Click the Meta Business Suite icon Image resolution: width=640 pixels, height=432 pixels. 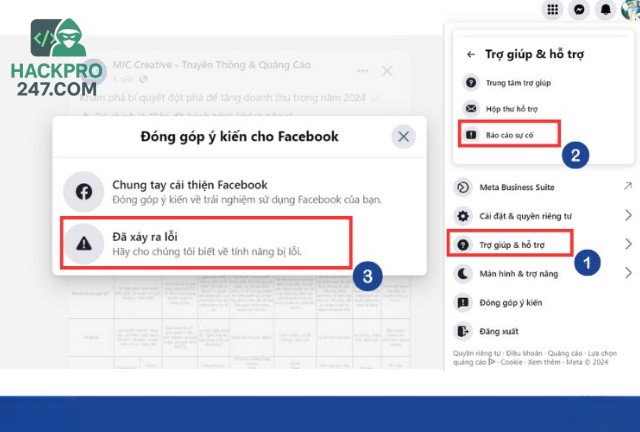463,187
